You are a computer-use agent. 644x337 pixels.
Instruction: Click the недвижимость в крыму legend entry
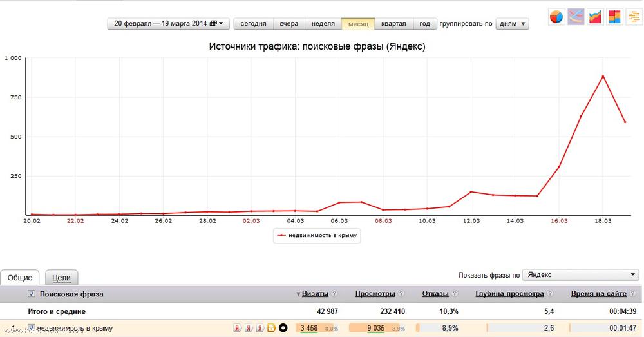coord(317,235)
